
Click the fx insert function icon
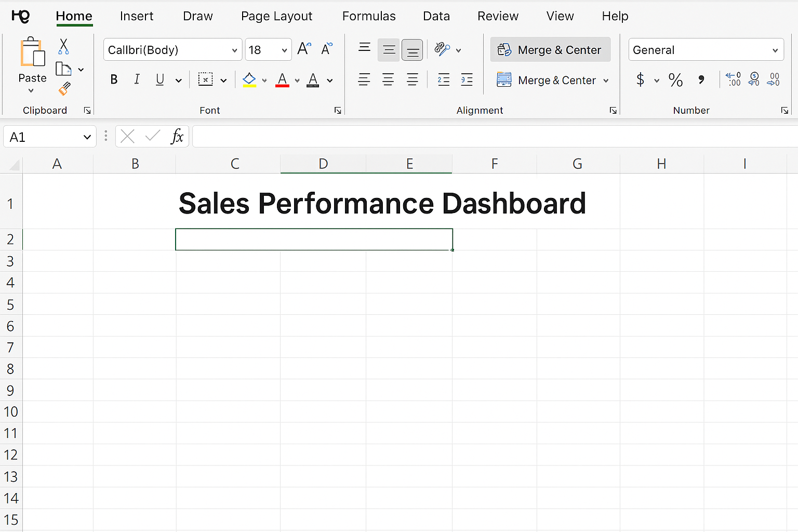tap(177, 136)
